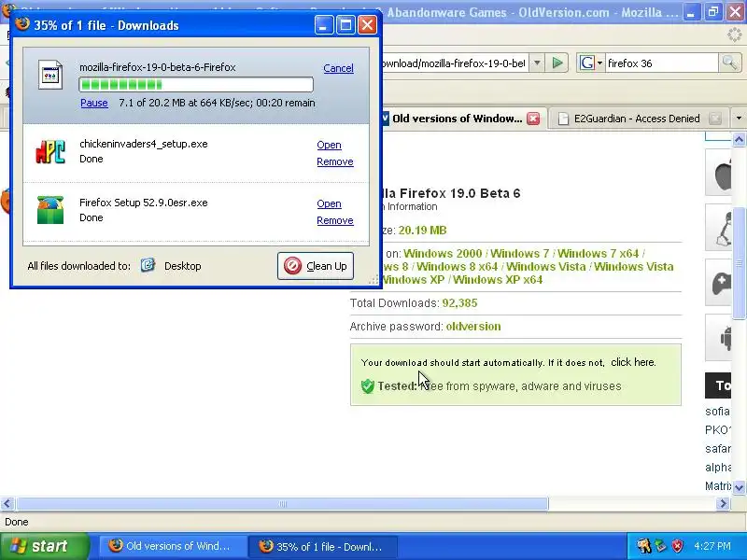Click the archive password oldversion text
Image resolution: width=747 pixels, height=560 pixels.
473,327
